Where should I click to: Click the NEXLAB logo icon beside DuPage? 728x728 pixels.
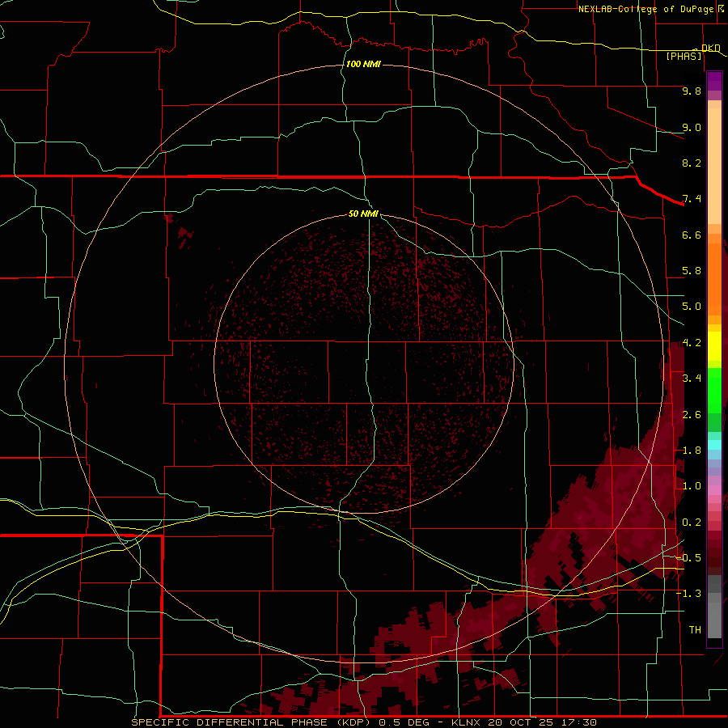pos(720,9)
